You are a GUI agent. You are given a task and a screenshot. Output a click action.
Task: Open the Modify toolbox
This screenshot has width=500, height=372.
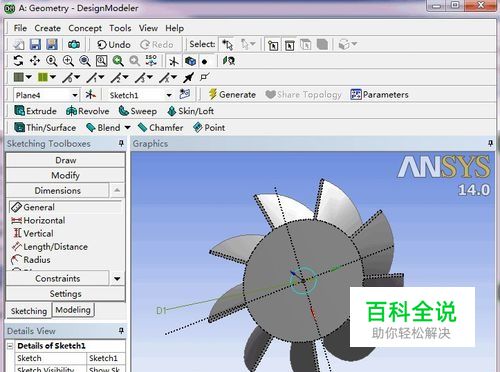pyautogui.click(x=65, y=175)
